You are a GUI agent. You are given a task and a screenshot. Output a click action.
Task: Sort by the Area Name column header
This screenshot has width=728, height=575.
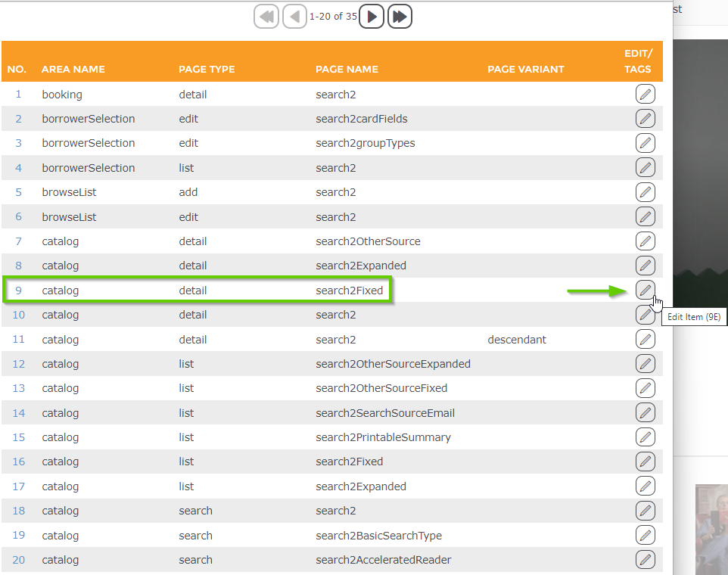(73, 69)
